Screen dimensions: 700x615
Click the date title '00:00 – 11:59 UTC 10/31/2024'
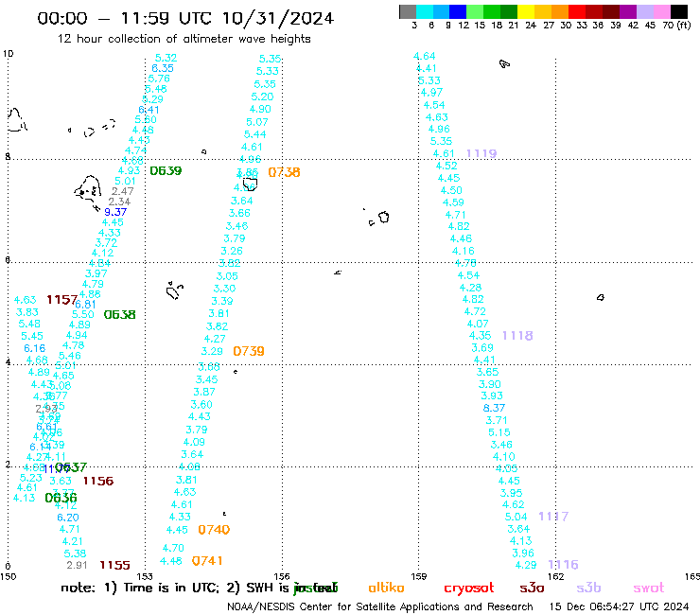click(x=185, y=18)
